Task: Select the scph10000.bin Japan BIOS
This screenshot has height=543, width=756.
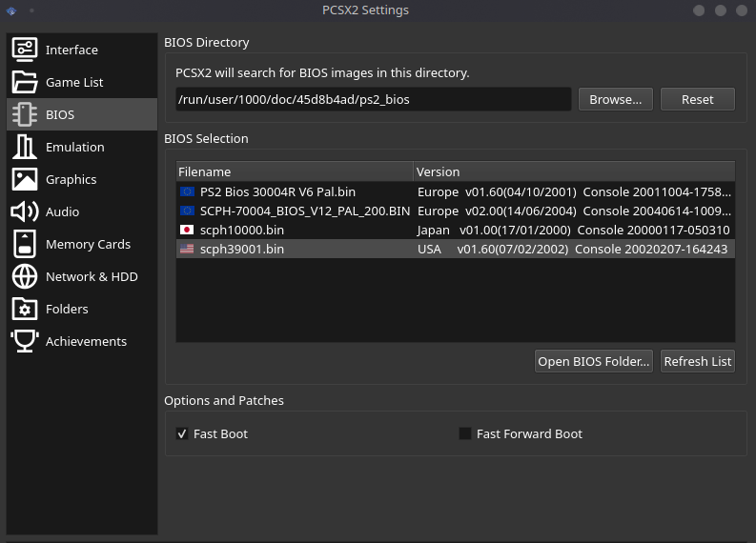Action: (242, 230)
